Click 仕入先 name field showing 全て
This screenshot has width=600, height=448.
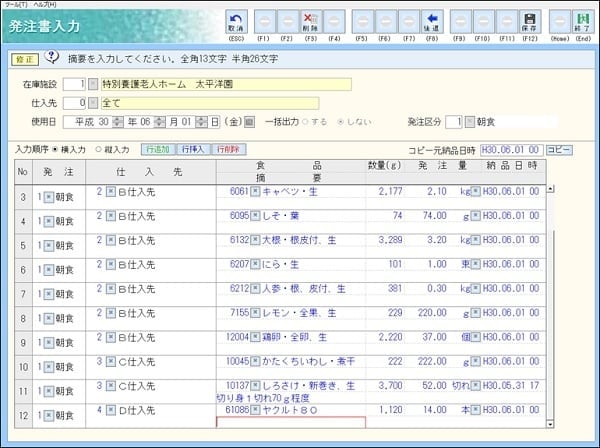[x=210, y=103]
